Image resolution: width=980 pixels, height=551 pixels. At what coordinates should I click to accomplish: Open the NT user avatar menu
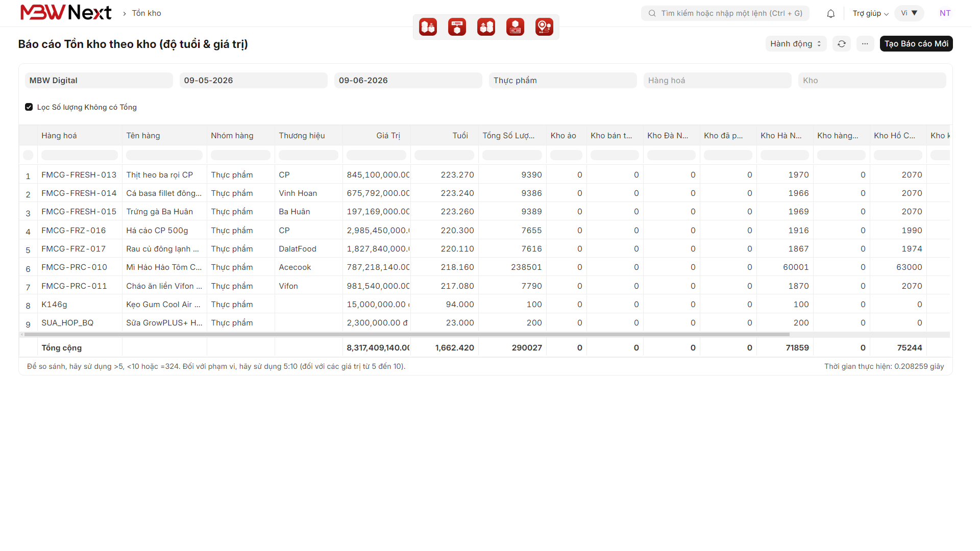(945, 13)
